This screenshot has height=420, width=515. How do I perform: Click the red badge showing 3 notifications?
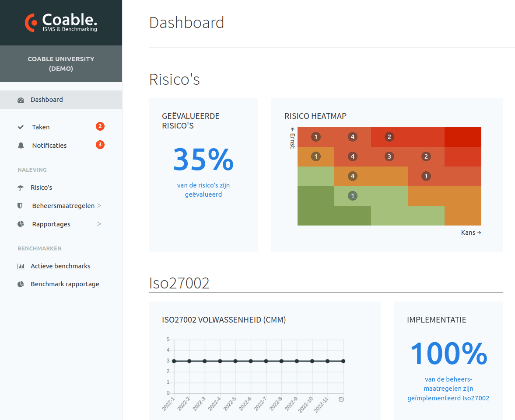pyautogui.click(x=100, y=145)
